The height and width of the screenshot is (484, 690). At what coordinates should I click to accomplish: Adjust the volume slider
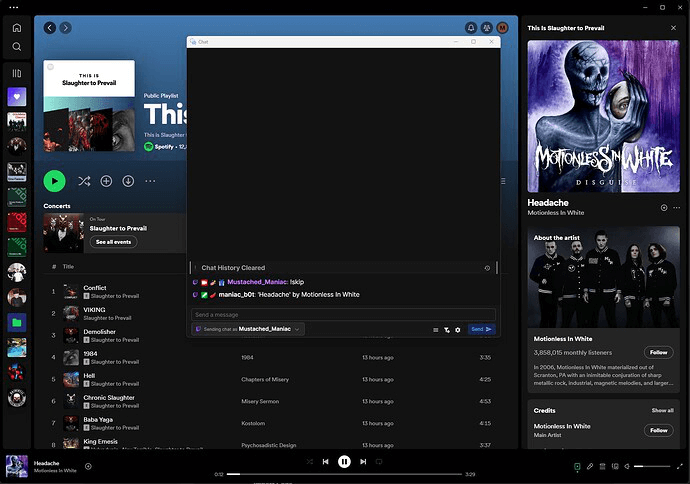coord(652,466)
